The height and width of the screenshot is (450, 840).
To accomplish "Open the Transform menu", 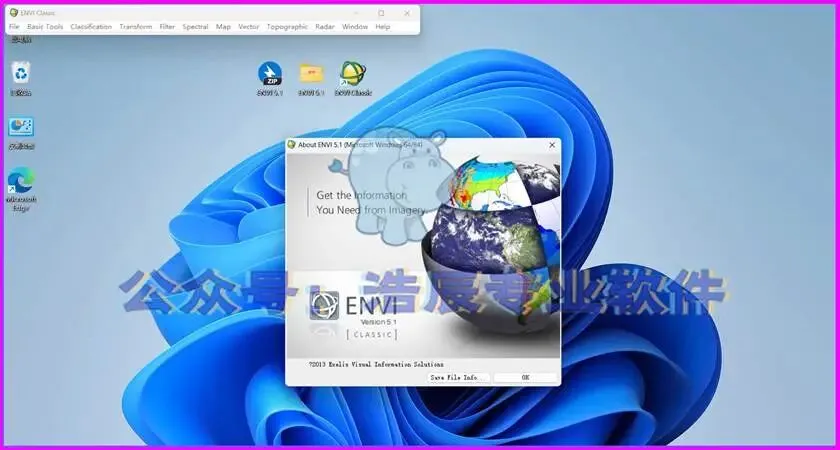I will tap(136, 26).
